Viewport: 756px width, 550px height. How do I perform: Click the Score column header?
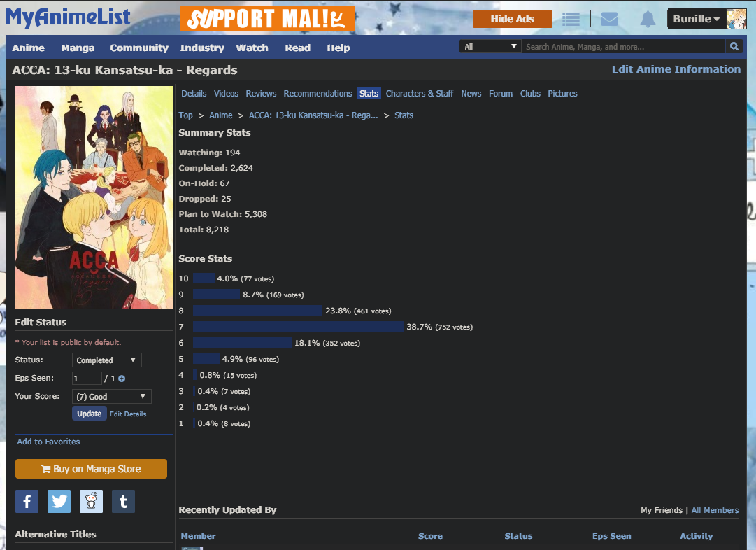[x=430, y=536]
